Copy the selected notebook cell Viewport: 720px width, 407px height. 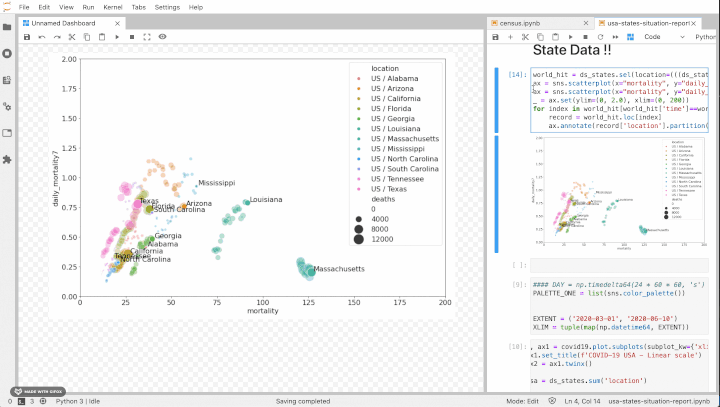coord(540,37)
